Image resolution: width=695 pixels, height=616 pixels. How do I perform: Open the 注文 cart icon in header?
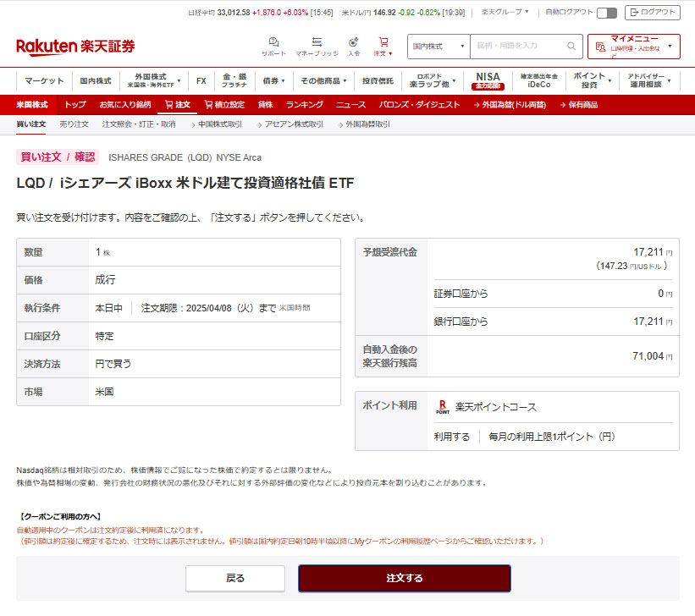tap(383, 42)
